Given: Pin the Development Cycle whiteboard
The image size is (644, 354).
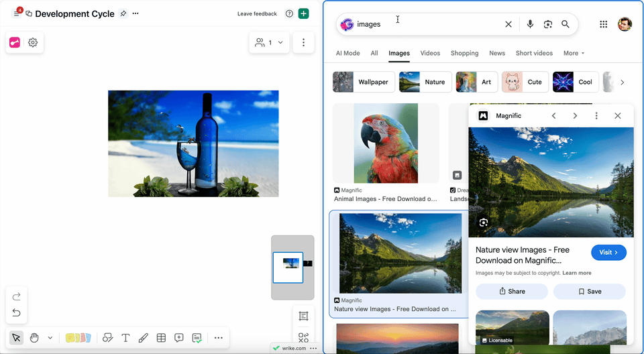Looking at the screenshot, I should click(x=123, y=13).
